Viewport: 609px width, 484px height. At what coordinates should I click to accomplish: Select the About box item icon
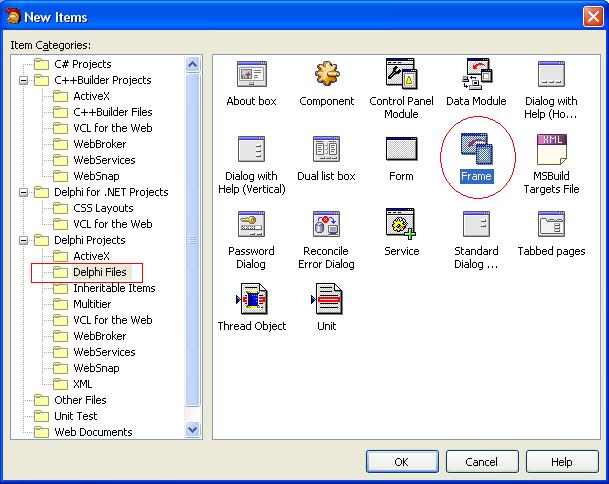pos(251,76)
